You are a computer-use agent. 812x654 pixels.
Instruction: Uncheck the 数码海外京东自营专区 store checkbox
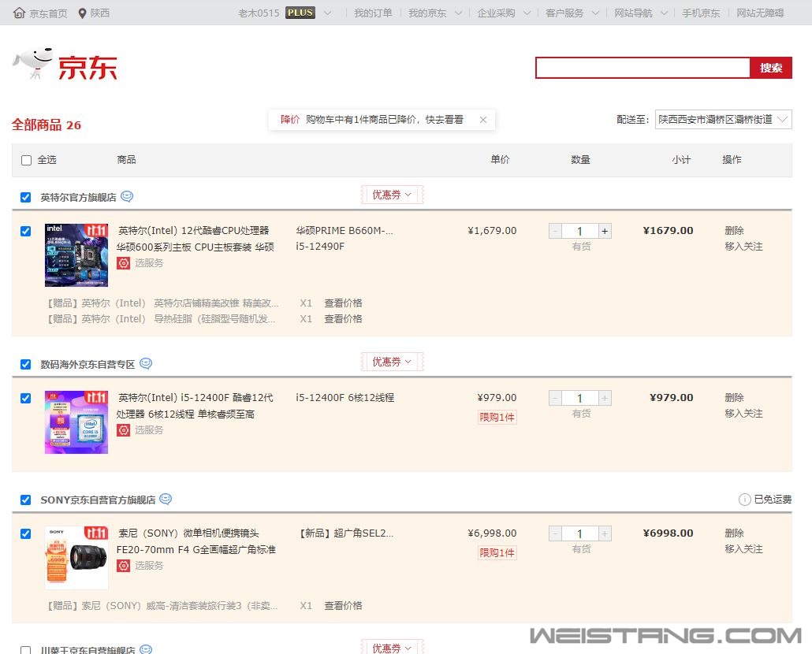pos(25,364)
